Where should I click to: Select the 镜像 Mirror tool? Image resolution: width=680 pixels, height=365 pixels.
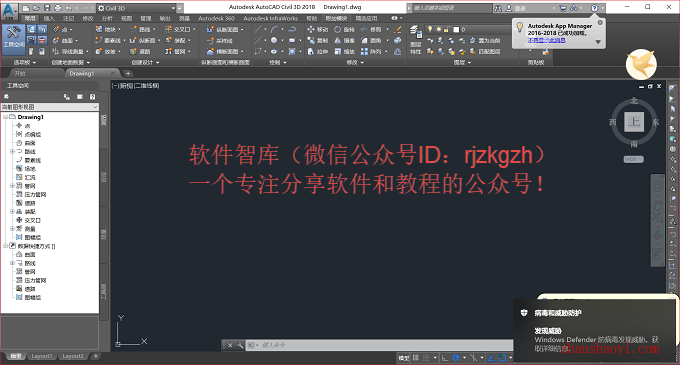(x=344, y=40)
